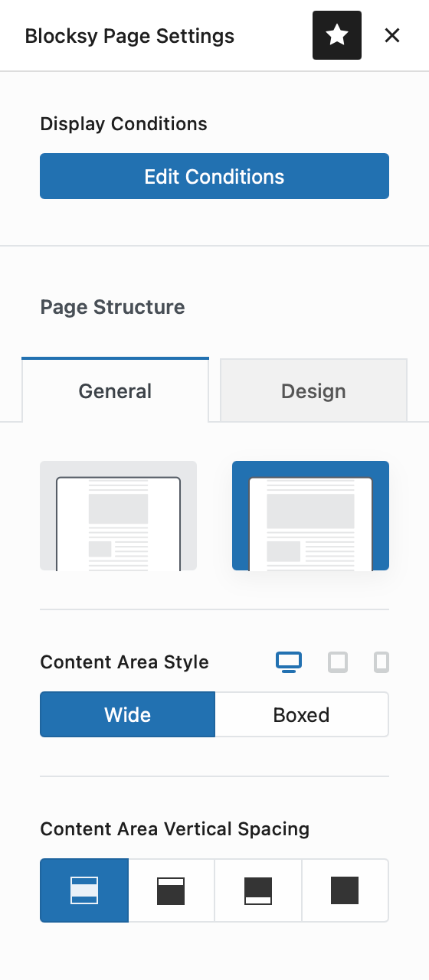Open the General tab
Viewport: 429px width, 980px height.
[115, 390]
